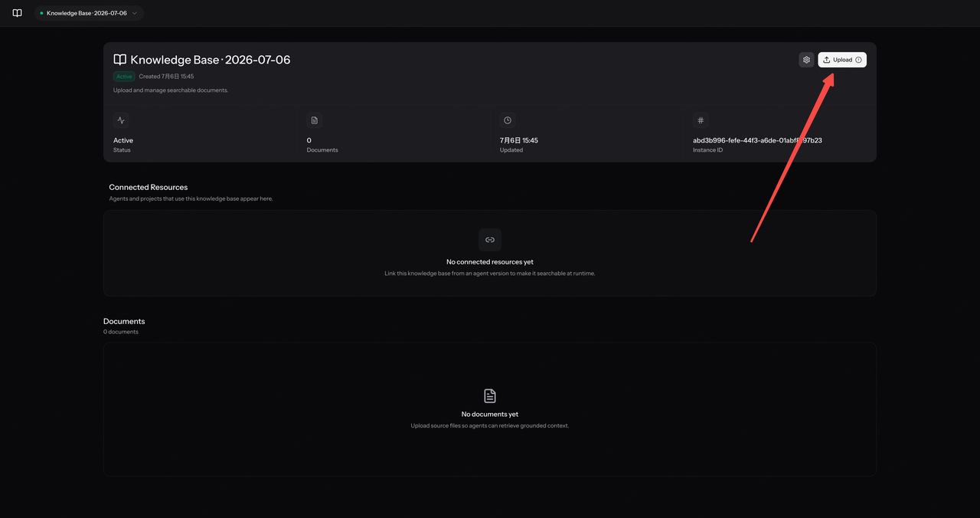Screen dimensions: 980x518
Task: Click the clock icon above Updated time
Action: [x=508, y=120]
